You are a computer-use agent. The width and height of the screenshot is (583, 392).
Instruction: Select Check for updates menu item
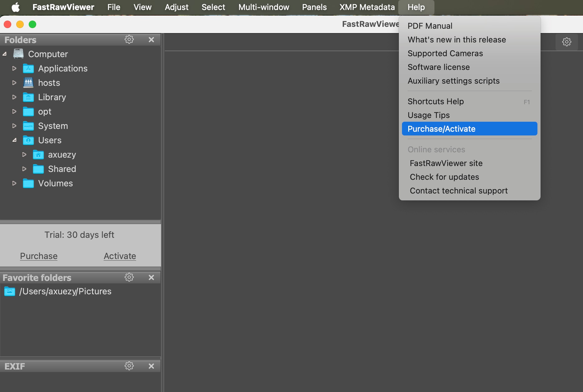[x=444, y=177]
